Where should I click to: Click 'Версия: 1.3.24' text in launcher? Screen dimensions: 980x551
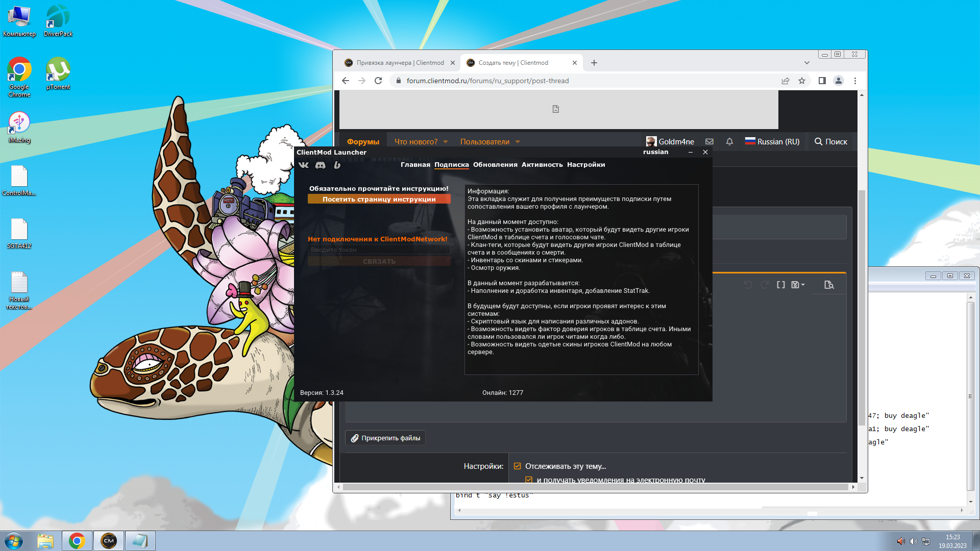[x=322, y=393]
